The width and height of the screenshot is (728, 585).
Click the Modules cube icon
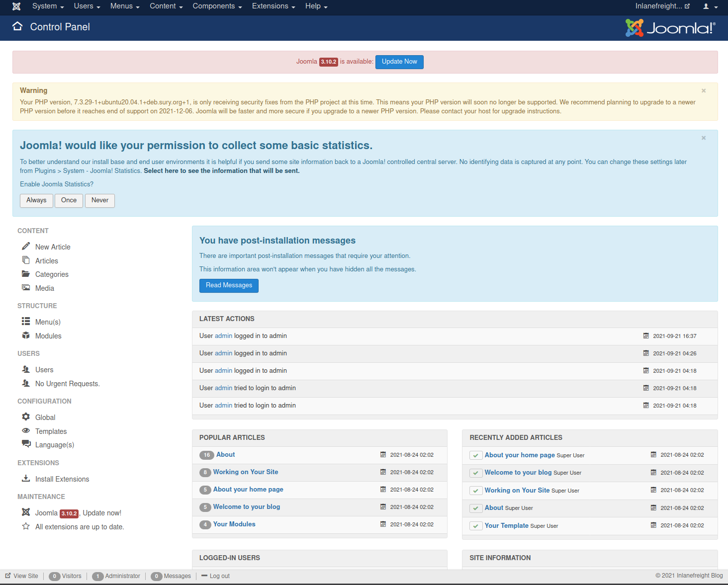(x=26, y=335)
